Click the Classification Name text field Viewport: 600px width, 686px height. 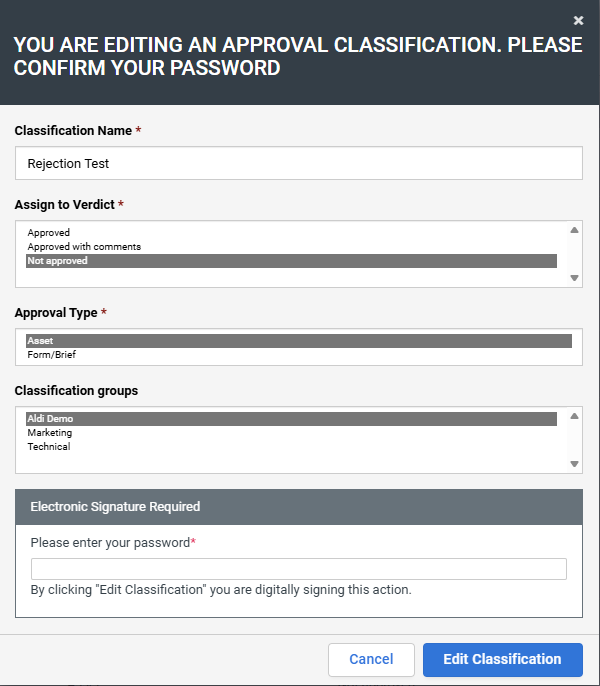(298, 163)
